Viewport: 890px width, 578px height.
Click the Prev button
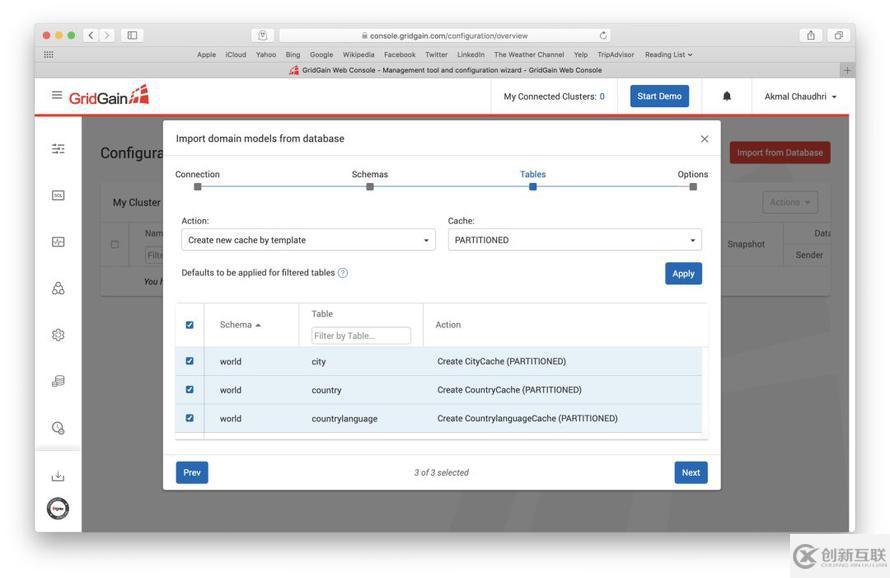192,472
